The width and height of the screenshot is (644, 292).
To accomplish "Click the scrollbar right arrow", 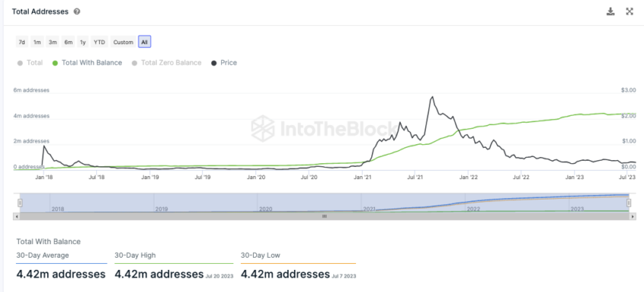I will (631, 216).
